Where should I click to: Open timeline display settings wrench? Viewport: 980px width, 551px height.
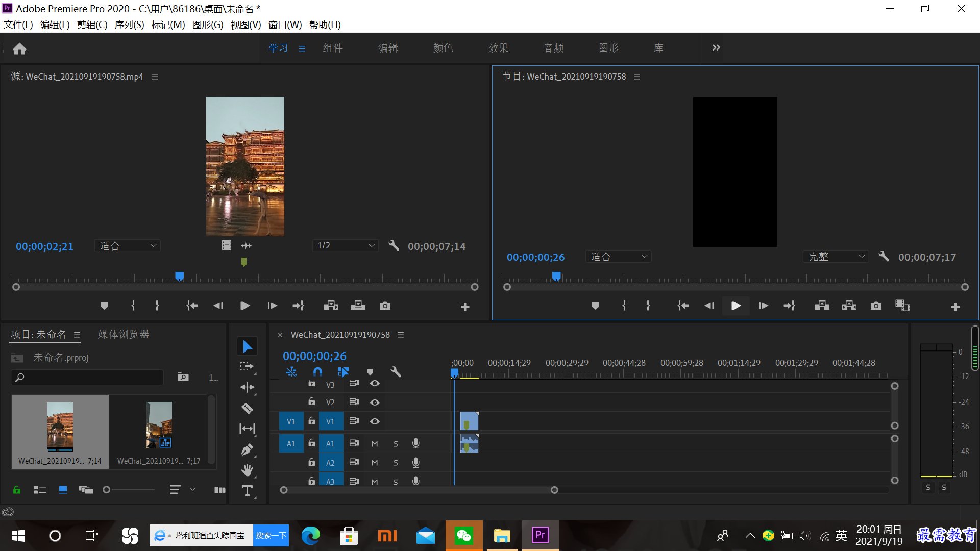396,372
